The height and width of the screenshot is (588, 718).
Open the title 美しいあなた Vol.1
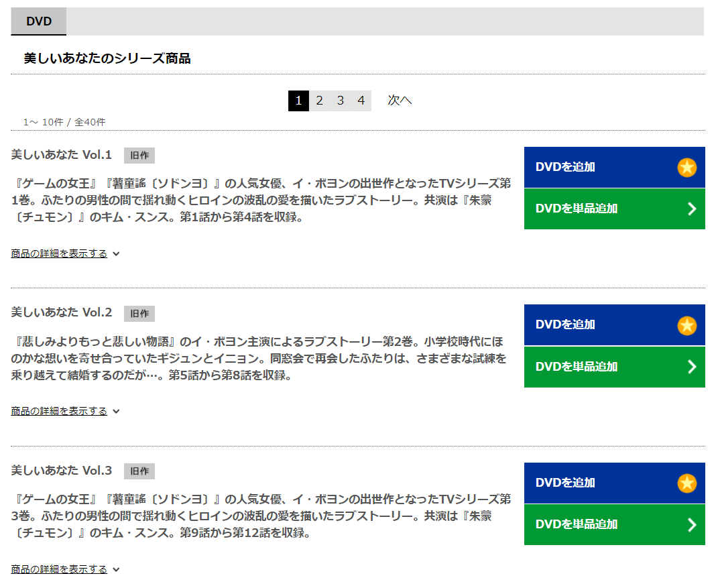(x=62, y=155)
